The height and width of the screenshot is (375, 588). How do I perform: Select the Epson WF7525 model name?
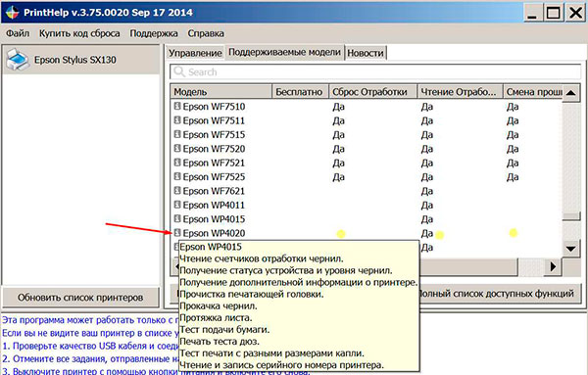coord(214,177)
